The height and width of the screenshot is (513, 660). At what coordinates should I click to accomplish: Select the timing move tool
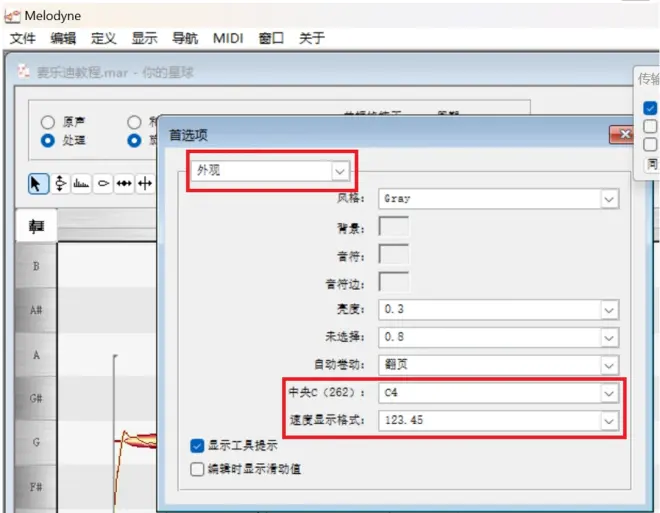click(124, 184)
